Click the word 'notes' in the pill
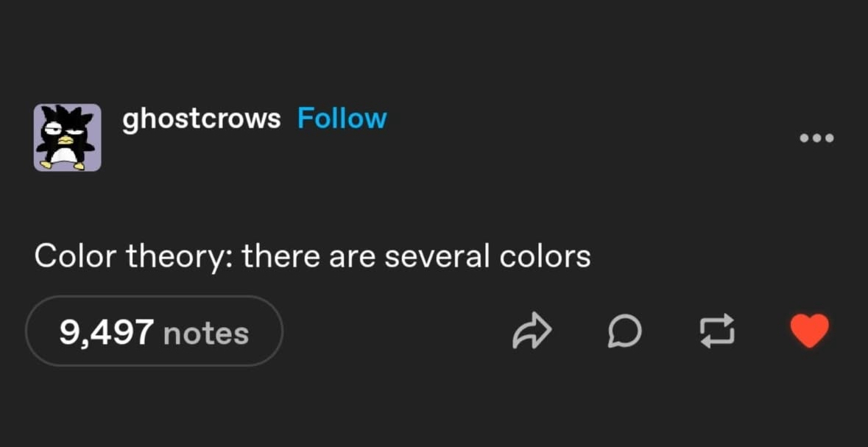Image resolution: width=868 pixels, height=447 pixels. pos(206,333)
